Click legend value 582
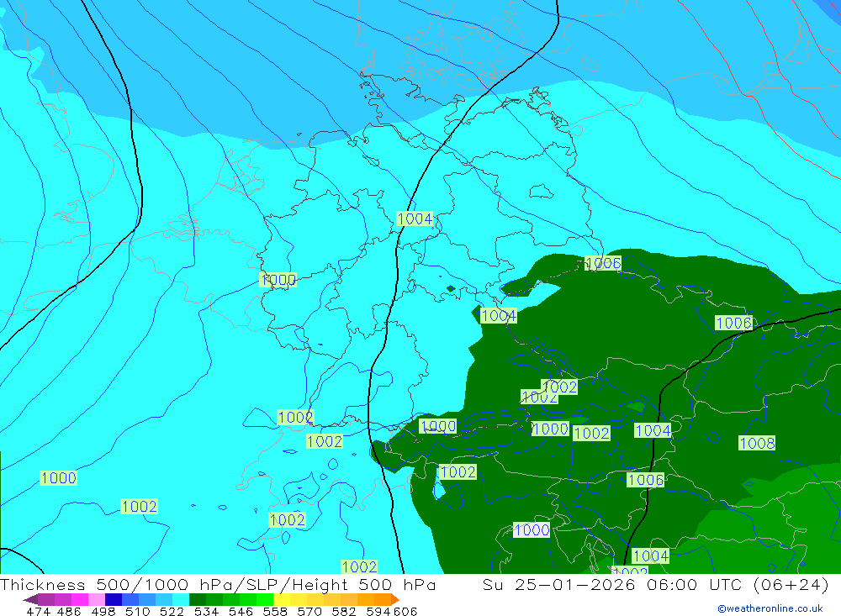The width and height of the screenshot is (841, 616). [x=344, y=611]
